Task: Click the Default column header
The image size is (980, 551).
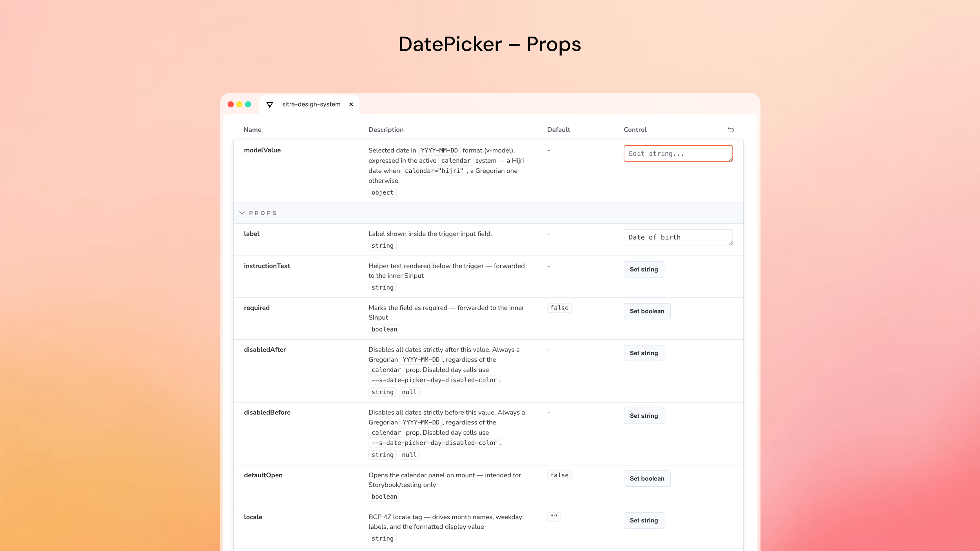Action: [558, 130]
